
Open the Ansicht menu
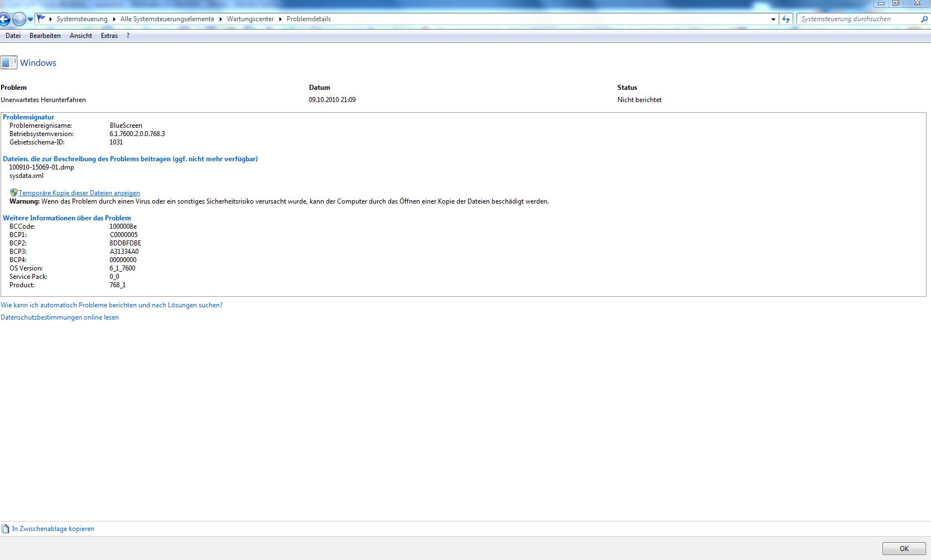click(x=81, y=36)
